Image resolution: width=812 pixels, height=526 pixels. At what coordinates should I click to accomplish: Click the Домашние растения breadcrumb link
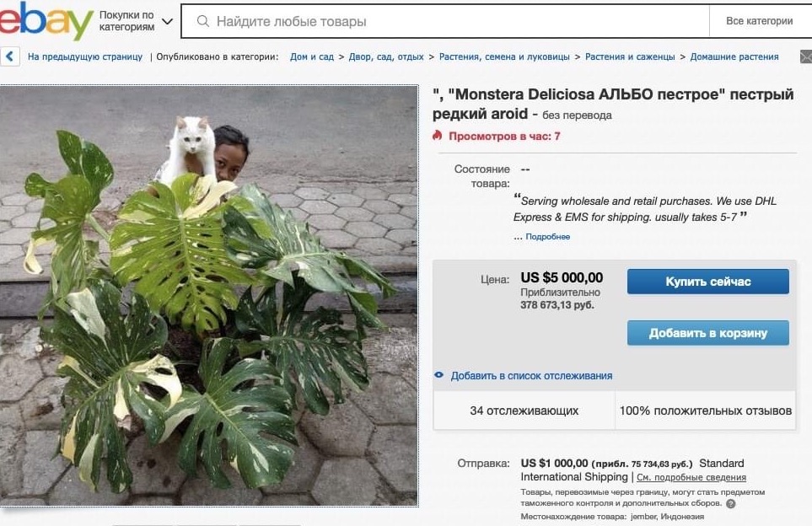(x=734, y=57)
